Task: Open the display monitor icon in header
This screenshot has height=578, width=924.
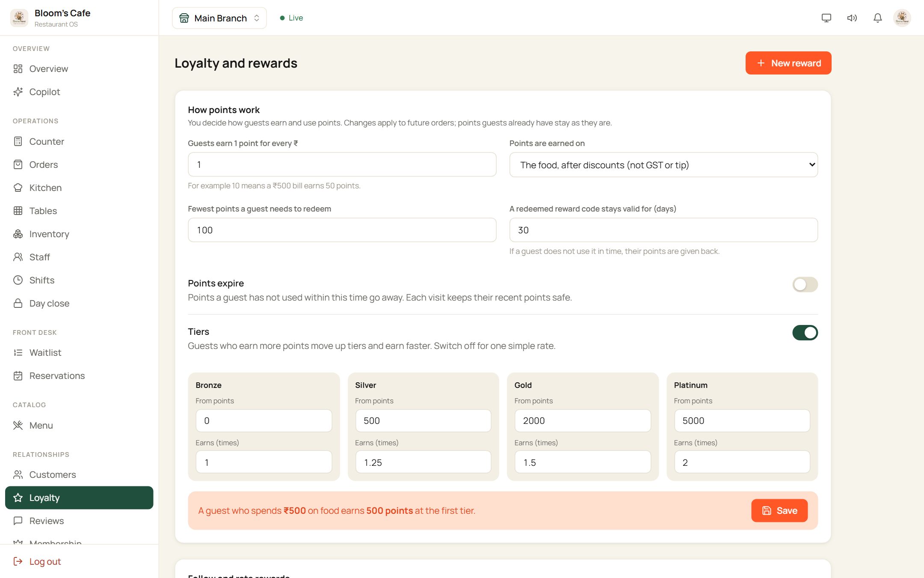Action: pos(826,18)
